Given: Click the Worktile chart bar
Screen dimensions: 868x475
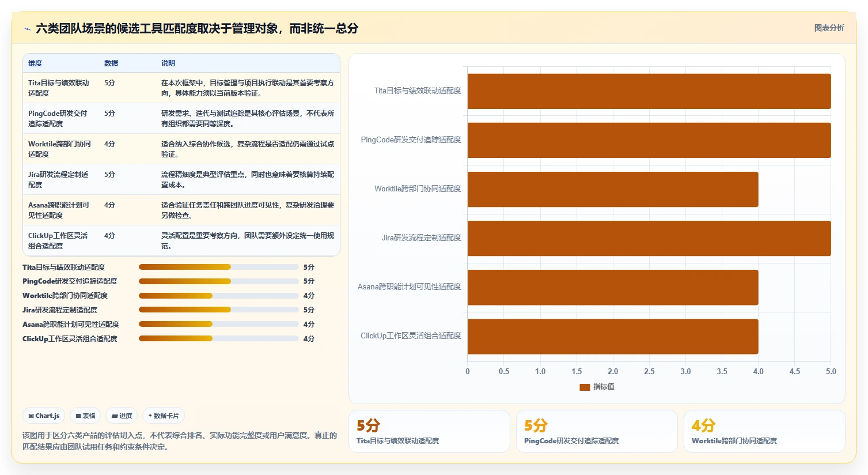Looking at the screenshot, I should (x=613, y=189).
